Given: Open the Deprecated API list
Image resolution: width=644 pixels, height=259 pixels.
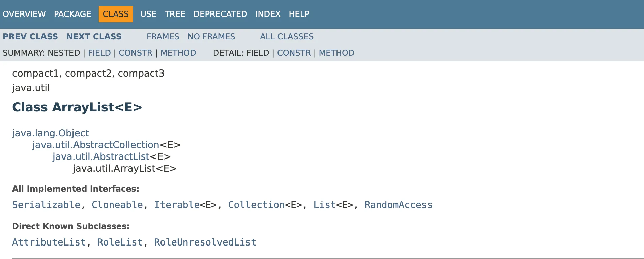Looking at the screenshot, I should (x=220, y=14).
